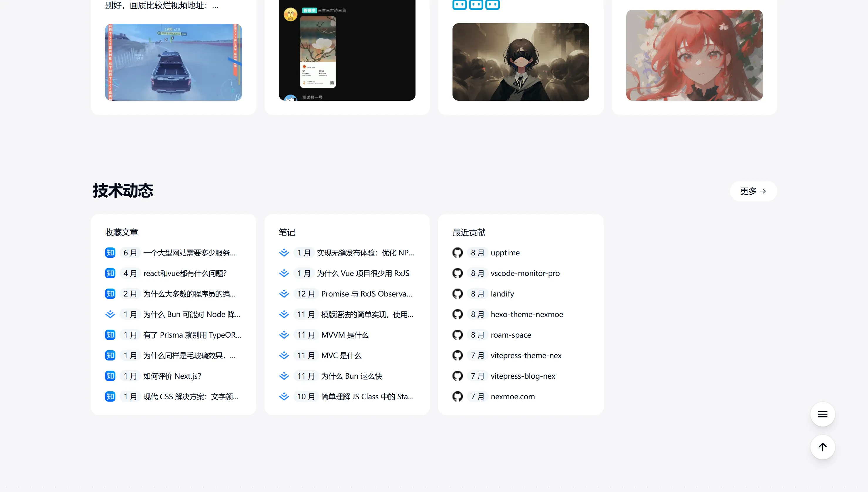The height and width of the screenshot is (492, 868).
Task: Click the GitHub icon beside roam-space
Action: 457,335
